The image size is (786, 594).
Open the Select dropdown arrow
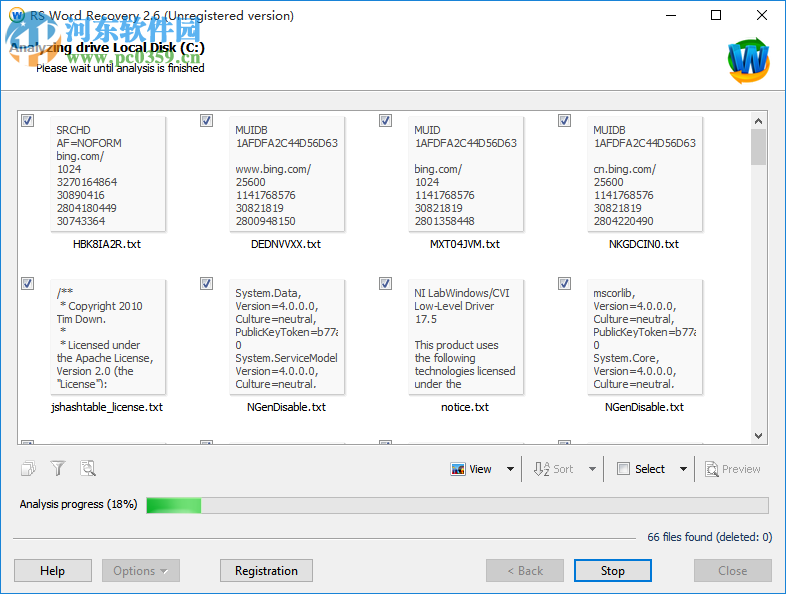click(x=683, y=469)
